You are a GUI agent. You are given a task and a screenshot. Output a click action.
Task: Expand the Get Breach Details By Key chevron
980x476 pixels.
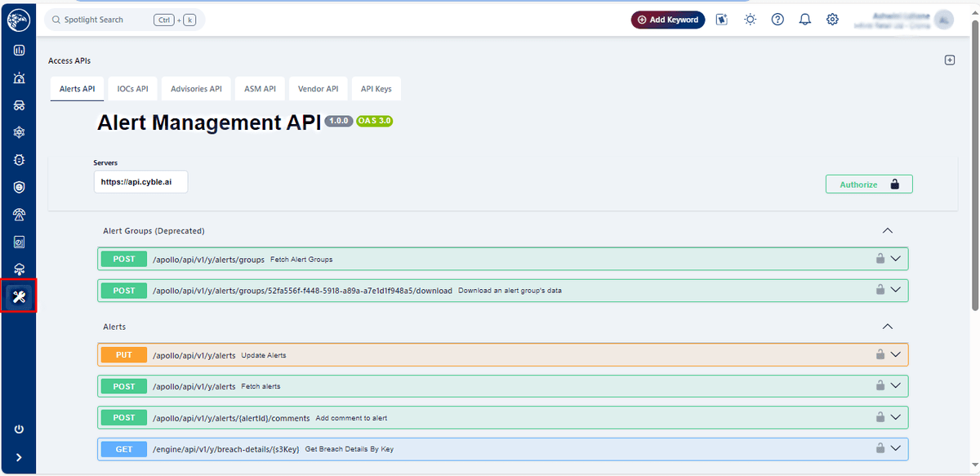click(x=896, y=448)
